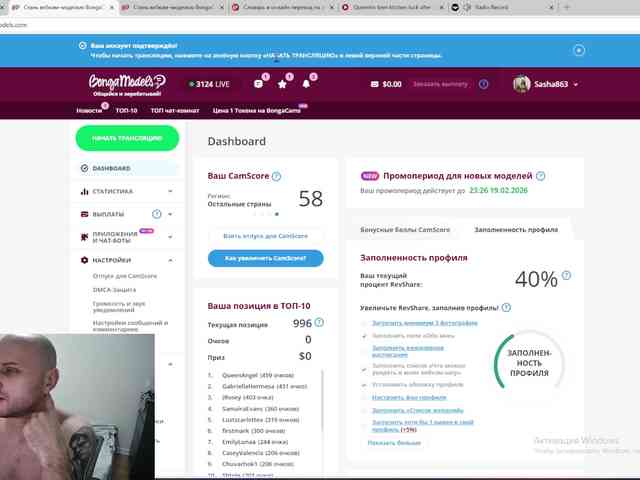
Task: Click the Выплаты card icon in sidebar
Action: (84, 214)
